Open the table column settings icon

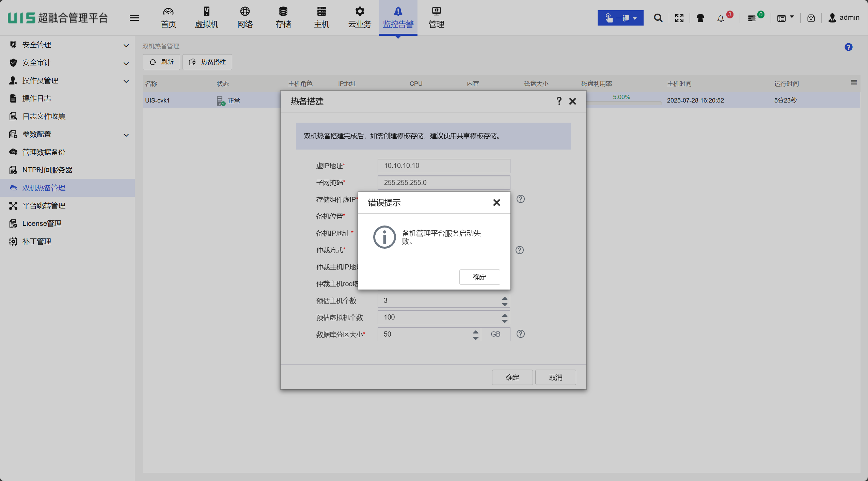[853, 82]
